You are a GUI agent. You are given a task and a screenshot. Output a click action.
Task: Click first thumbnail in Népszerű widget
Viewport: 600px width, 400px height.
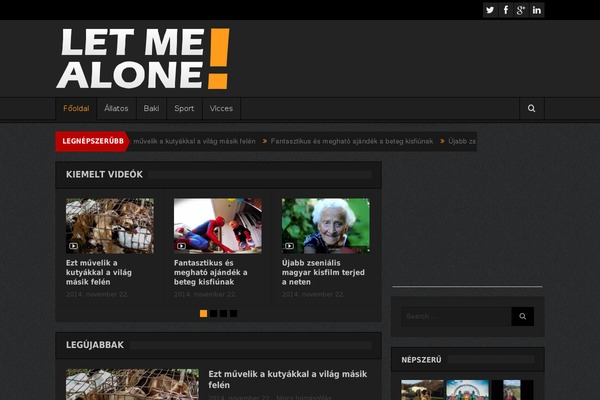[x=422, y=390]
